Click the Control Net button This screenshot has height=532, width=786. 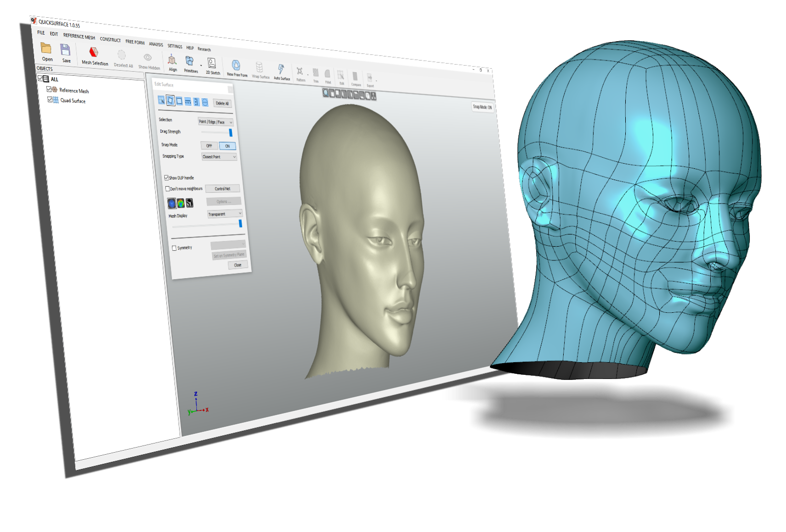(x=222, y=189)
